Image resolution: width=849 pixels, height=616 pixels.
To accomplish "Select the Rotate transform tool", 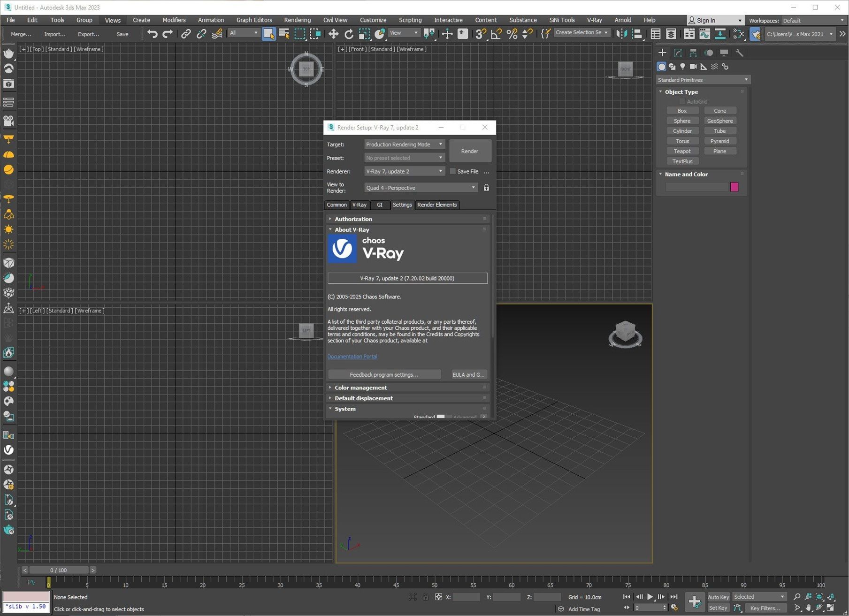I will [x=349, y=34].
